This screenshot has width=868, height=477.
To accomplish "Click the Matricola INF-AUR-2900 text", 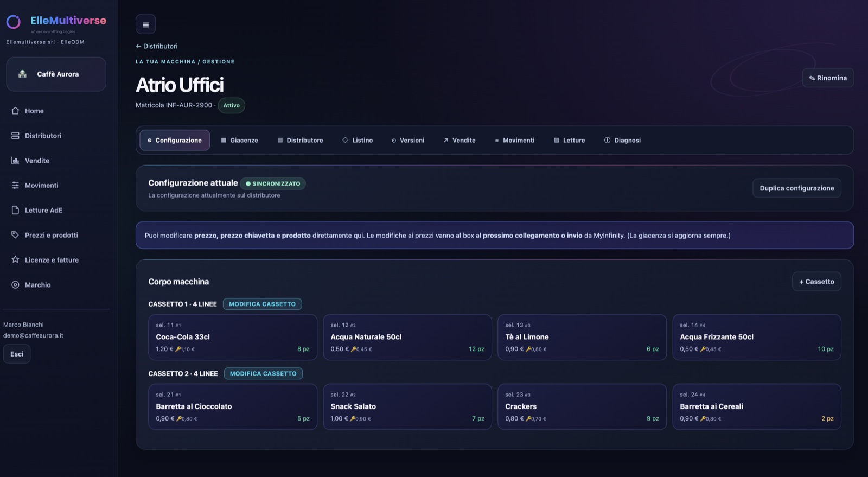I will click(174, 105).
